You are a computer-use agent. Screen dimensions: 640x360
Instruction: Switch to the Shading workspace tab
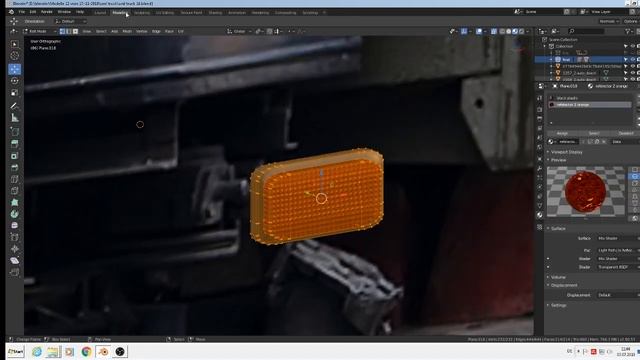pyautogui.click(x=215, y=13)
